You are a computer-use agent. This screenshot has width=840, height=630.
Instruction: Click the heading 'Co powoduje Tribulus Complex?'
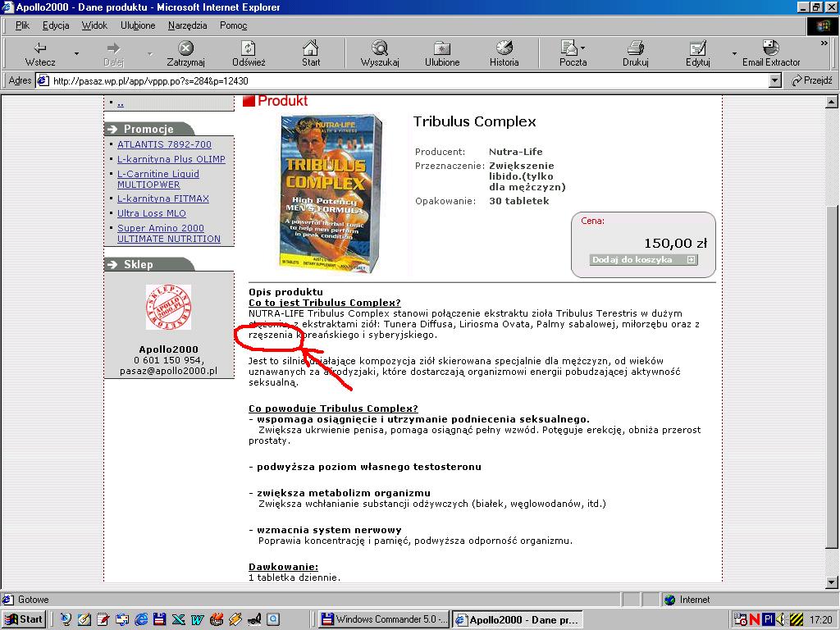point(333,409)
